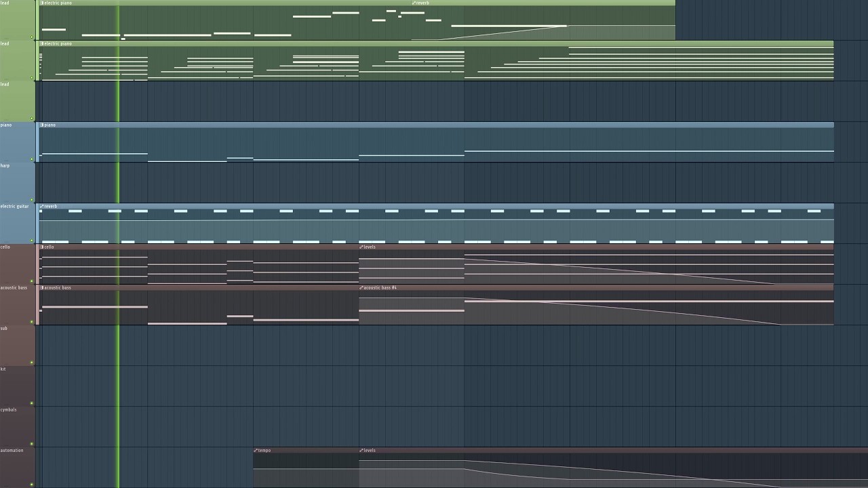Select the tempo clip title
The height and width of the screenshot is (488, 868).
[x=264, y=451]
